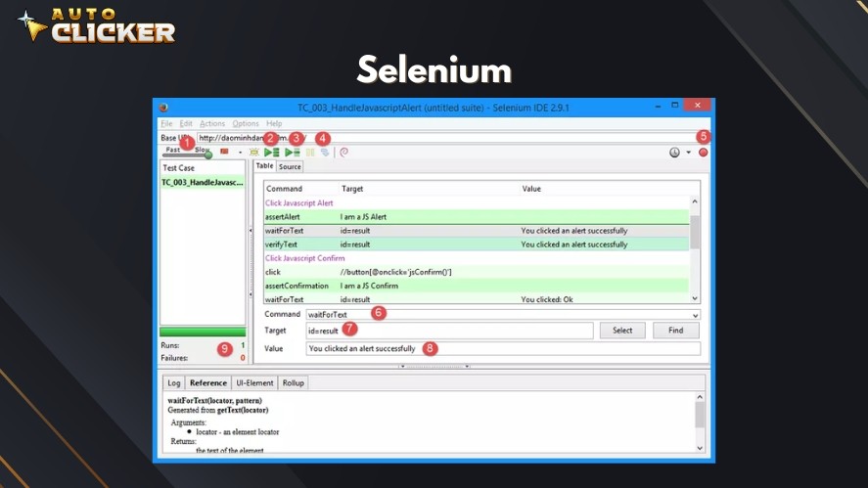Switch to the Table tab

(264, 166)
